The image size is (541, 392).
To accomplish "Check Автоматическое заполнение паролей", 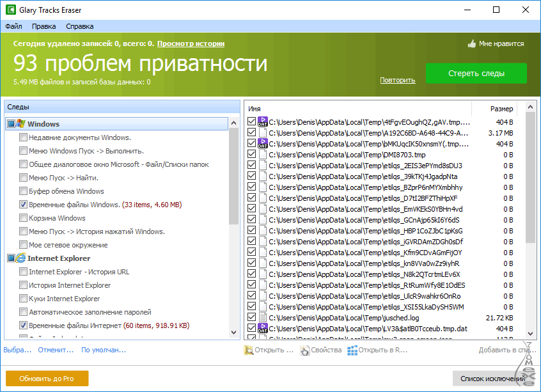I will (23, 311).
